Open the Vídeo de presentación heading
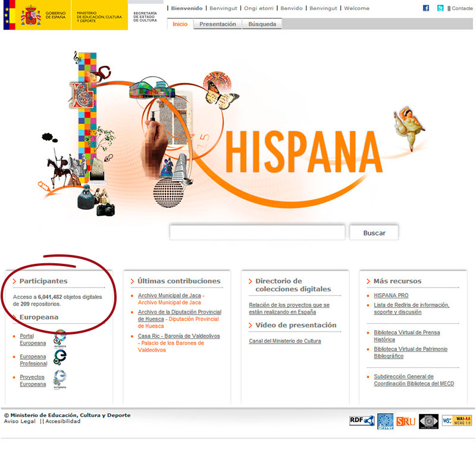 (296, 325)
